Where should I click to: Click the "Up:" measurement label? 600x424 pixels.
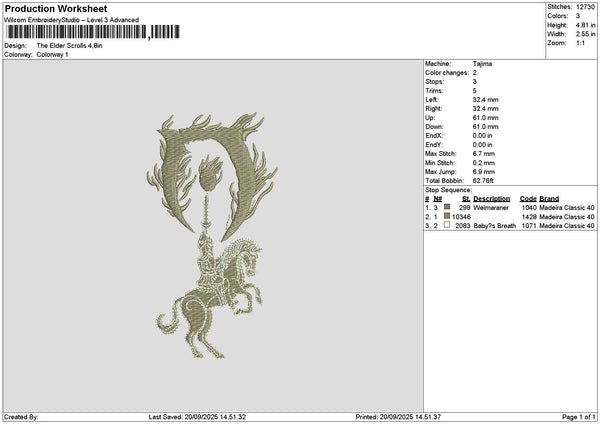(x=430, y=118)
